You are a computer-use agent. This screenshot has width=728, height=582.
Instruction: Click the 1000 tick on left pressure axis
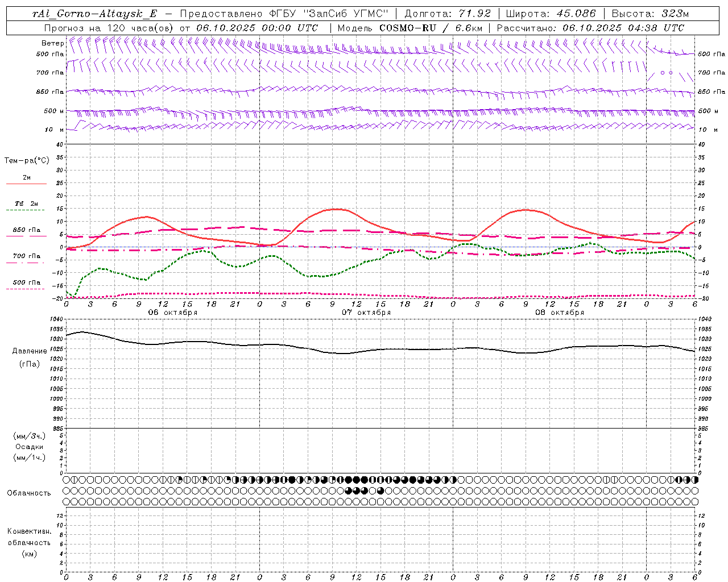pos(57,399)
